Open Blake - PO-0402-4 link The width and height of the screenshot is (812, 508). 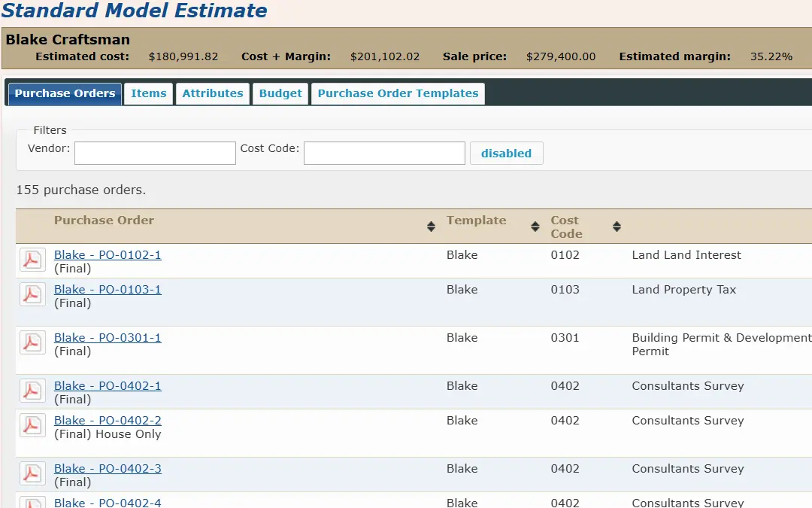[x=108, y=503]
